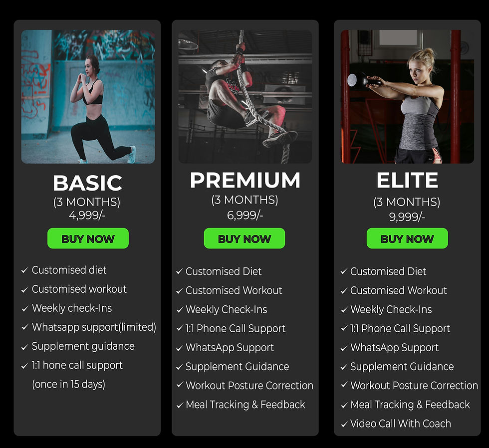Select the BASIC plan heading
This screenshot has width=489, height=448.
pos(87,183)
